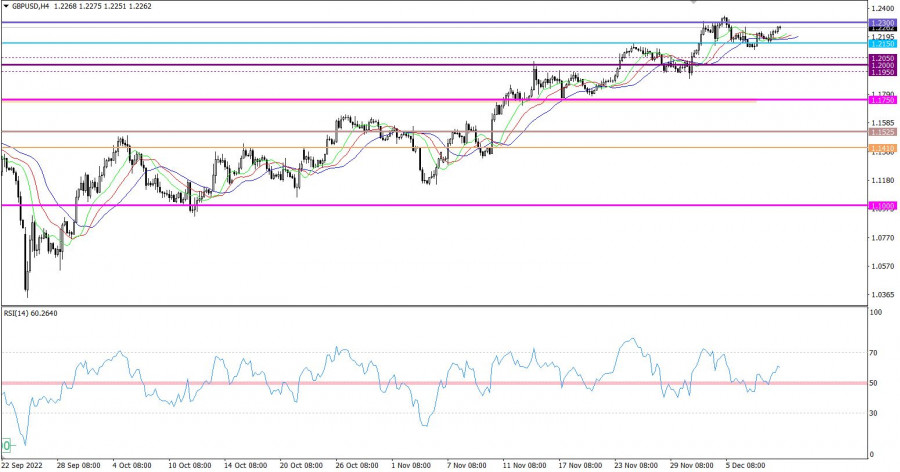Select the 1.2300 purple price label
The image size is (900, 472).
click(x=881, y=22)
